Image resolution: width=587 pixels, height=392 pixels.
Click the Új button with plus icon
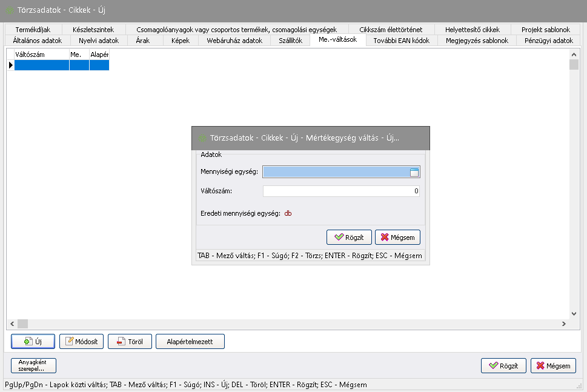33,342
